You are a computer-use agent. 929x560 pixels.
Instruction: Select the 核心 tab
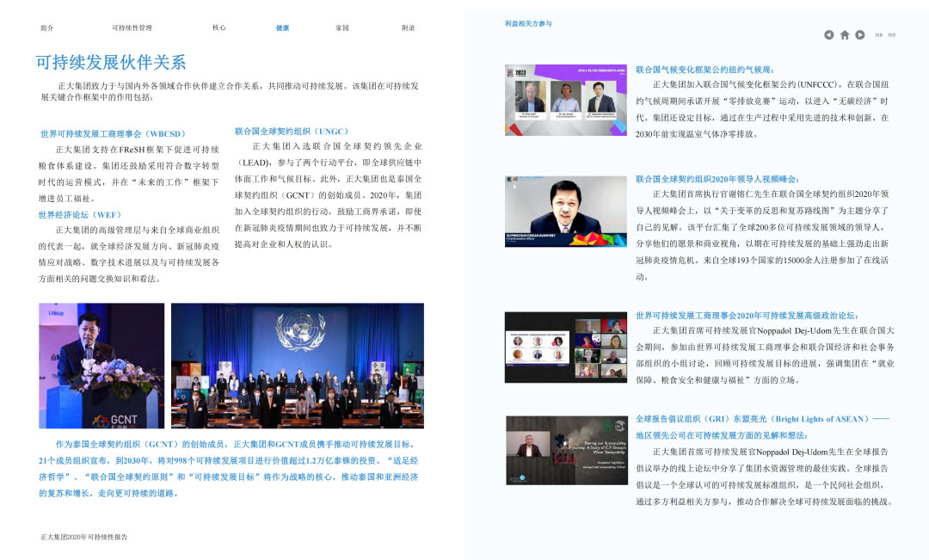click(x=219, y=28)
